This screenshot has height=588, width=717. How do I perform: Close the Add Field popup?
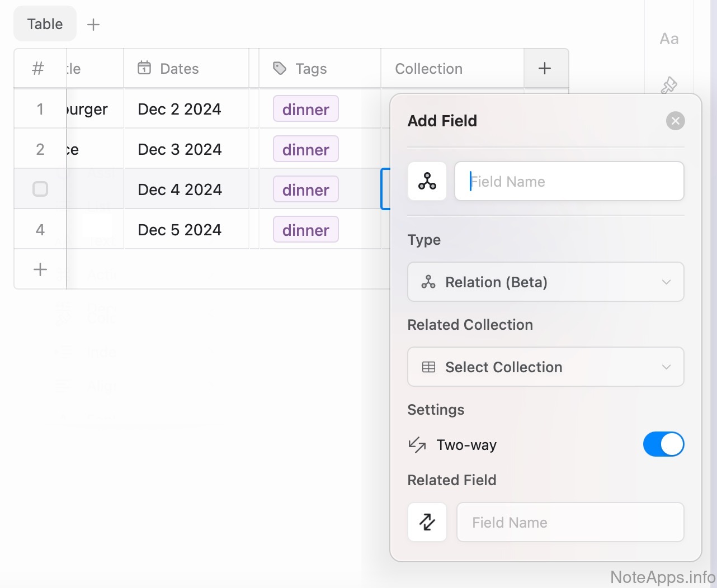coord(675,121)
